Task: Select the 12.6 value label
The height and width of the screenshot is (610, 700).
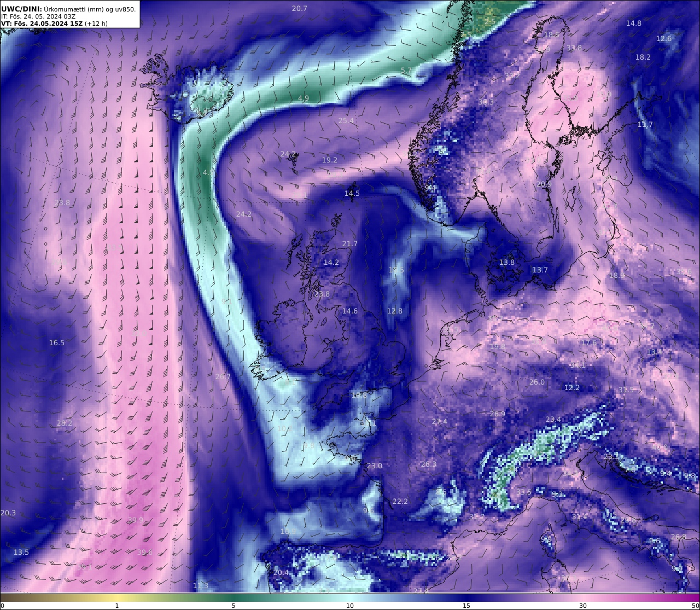Action: tap(664, 38)
